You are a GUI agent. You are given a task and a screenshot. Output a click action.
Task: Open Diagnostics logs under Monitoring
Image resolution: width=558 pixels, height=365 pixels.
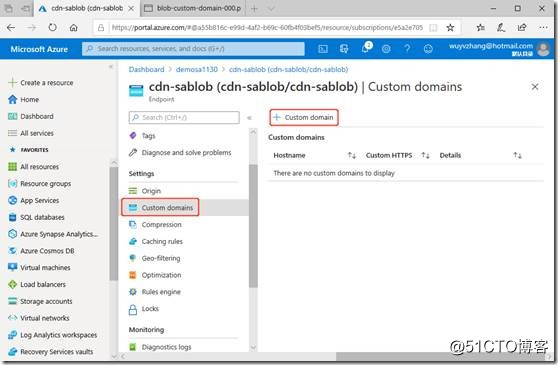point(160,347)
